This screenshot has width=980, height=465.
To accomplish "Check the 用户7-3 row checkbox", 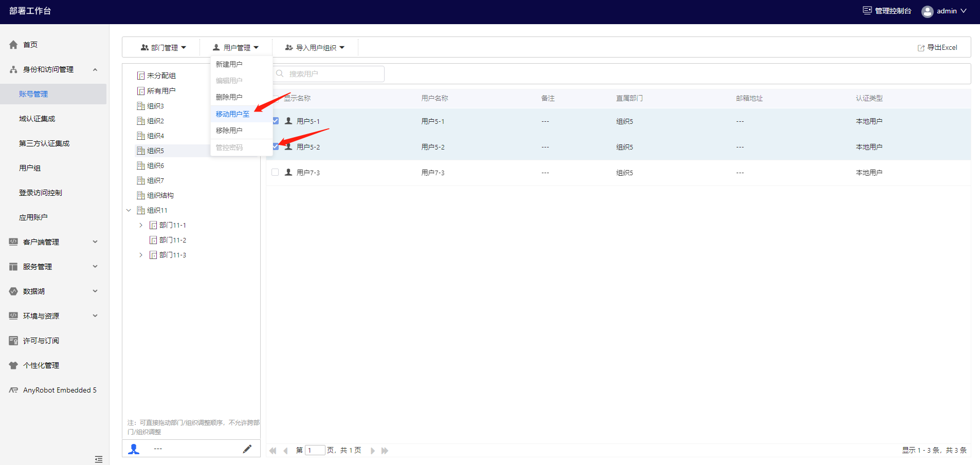I will coord(275,172).
